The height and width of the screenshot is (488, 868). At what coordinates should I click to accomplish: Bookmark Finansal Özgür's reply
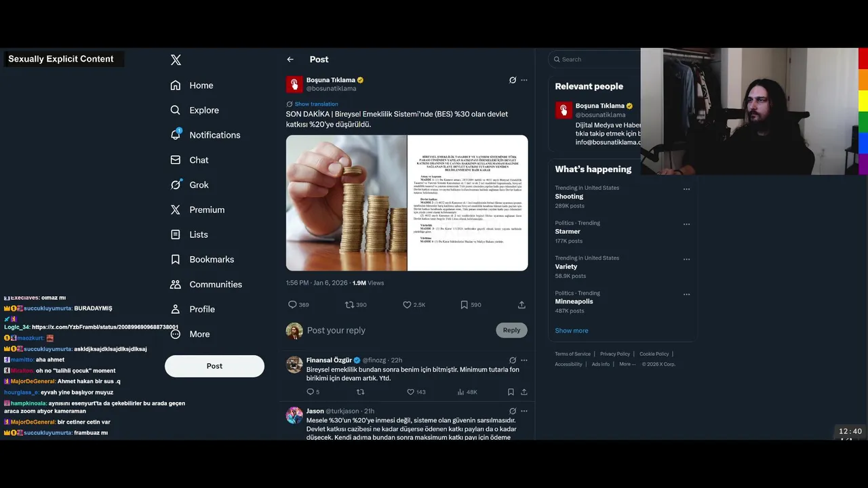[511, 392]
